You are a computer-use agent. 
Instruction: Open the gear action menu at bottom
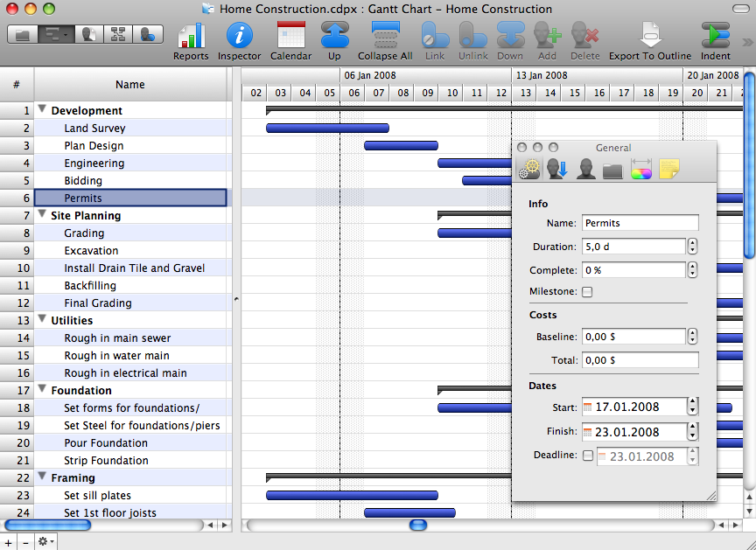pyautogui.click(x=45, y=542)
